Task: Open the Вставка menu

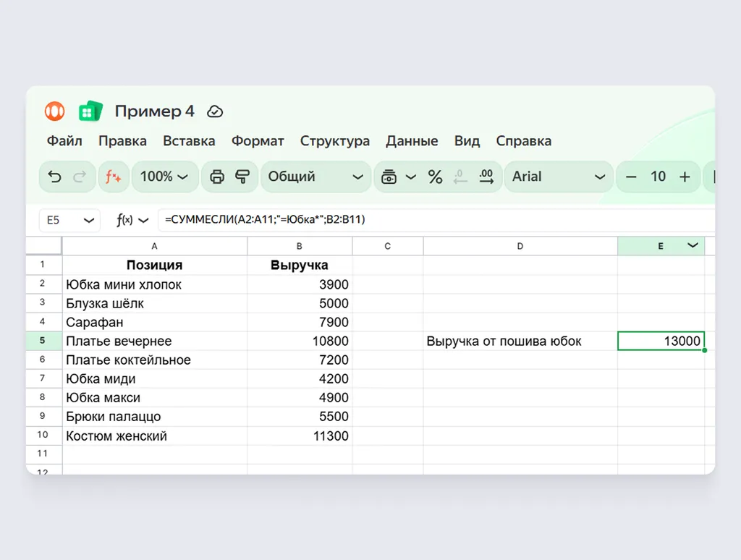Action: pyautogui.click(x=189, y=141)
